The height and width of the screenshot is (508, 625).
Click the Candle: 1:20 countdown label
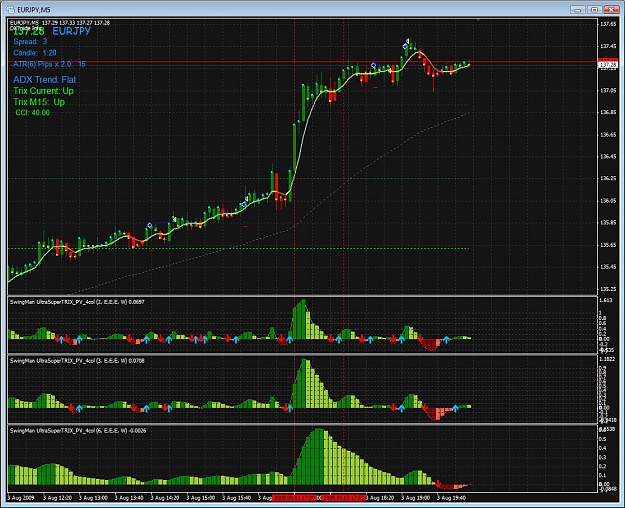pyautogui.click(x=35, y=53)
